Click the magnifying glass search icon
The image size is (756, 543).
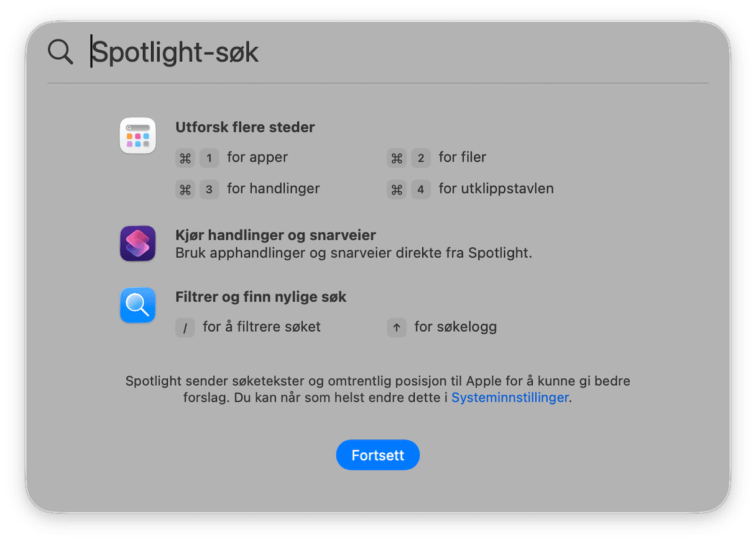click(x=60, y=52)
